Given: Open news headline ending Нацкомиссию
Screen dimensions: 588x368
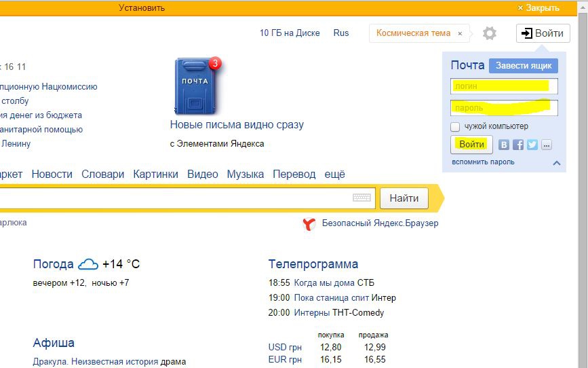Looking at the screenshot, I should point(49,87).
